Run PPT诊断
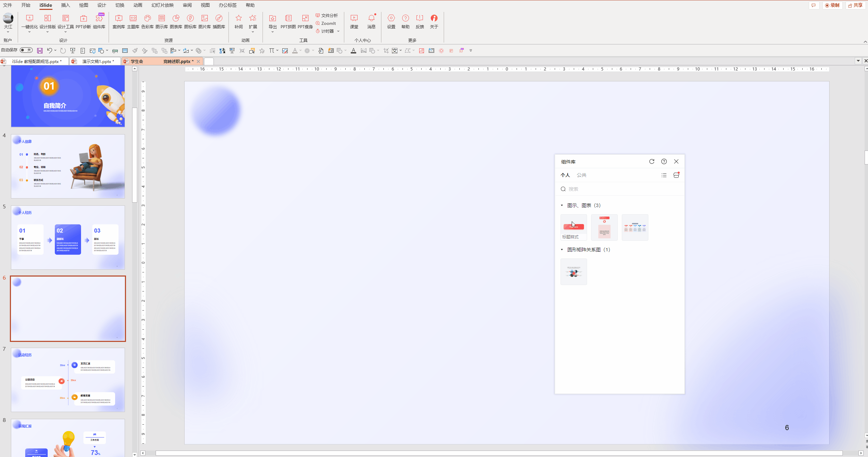The image size is (868, 457). pyautogui.click(x=83, y=22)
